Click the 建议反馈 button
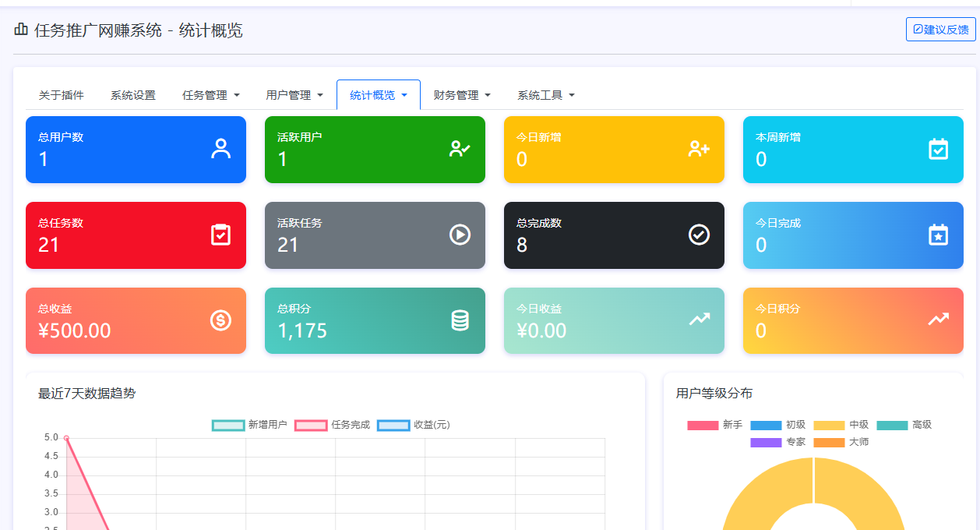 [x=940, y=29]
